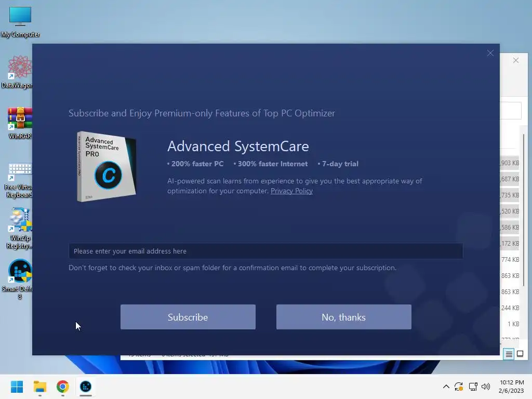Open network status tray icon

point(473,387)
